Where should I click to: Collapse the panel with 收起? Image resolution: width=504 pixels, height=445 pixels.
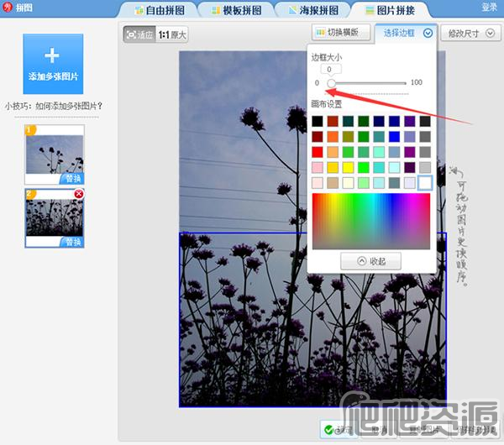point(370,261)
